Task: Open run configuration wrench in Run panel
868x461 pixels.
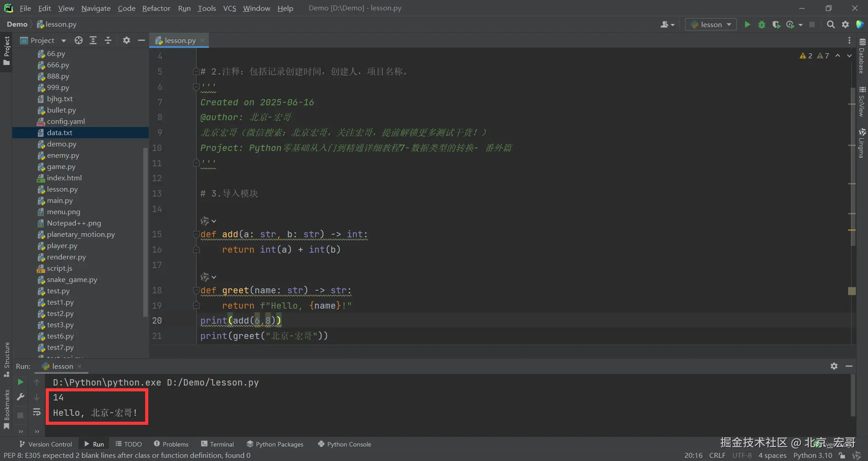Action: click(20, 397)
